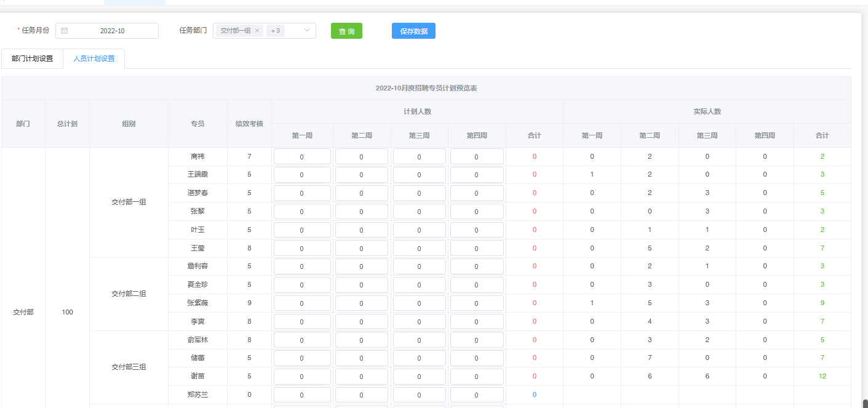
Task: Click the 绩效考核 column header
Action: pos(249,124)
